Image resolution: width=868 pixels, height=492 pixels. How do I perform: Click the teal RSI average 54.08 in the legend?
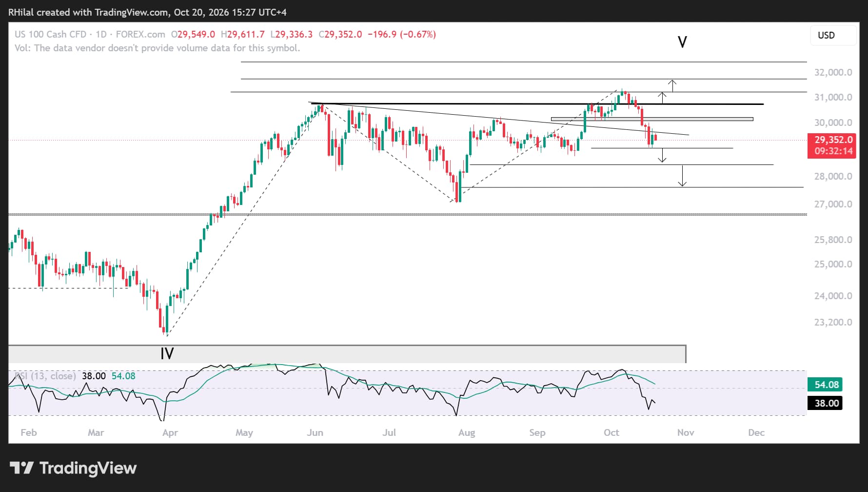tap(123, 376)
